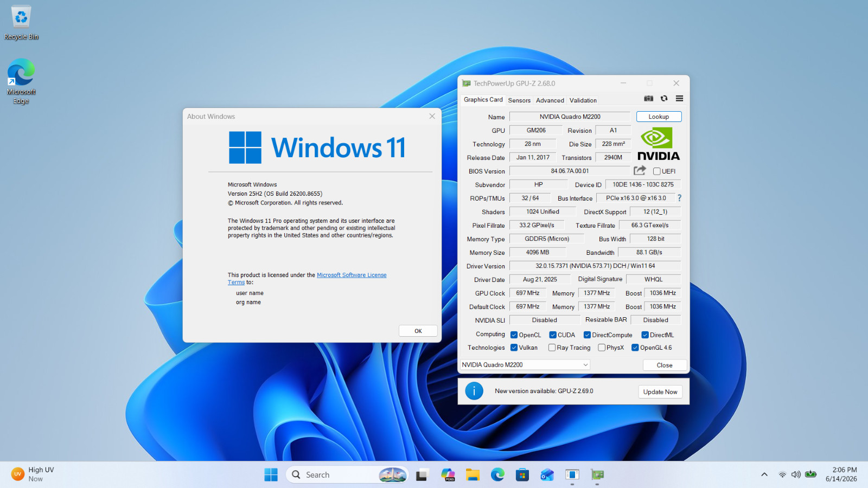
Task: Toggle the UEFI checkbox
Action: click(656, 171)
